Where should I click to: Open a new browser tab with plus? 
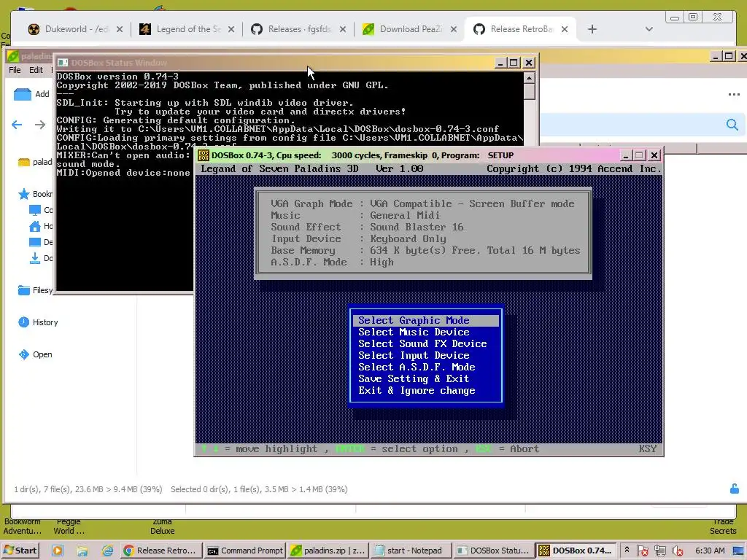(592, 29)
